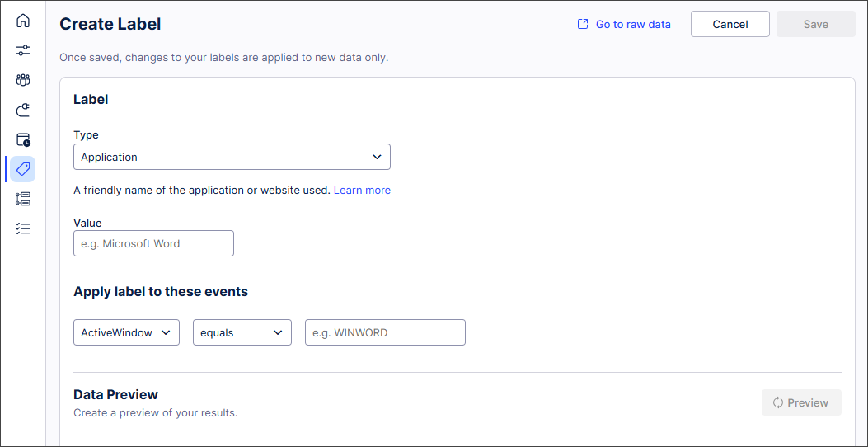Select the label tag sidebar icon
The height and width of the screenshot is (447, 868).
click(23, 169)
